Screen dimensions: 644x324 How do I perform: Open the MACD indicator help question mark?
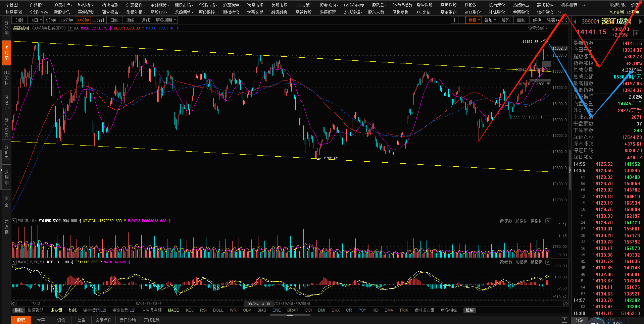coord(14,262)
